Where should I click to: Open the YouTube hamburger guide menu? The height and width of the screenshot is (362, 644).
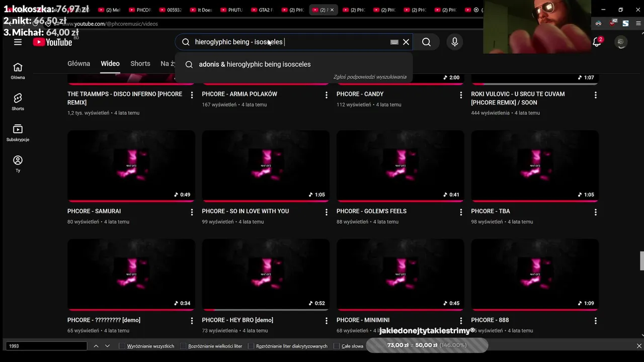click(18, 42)
